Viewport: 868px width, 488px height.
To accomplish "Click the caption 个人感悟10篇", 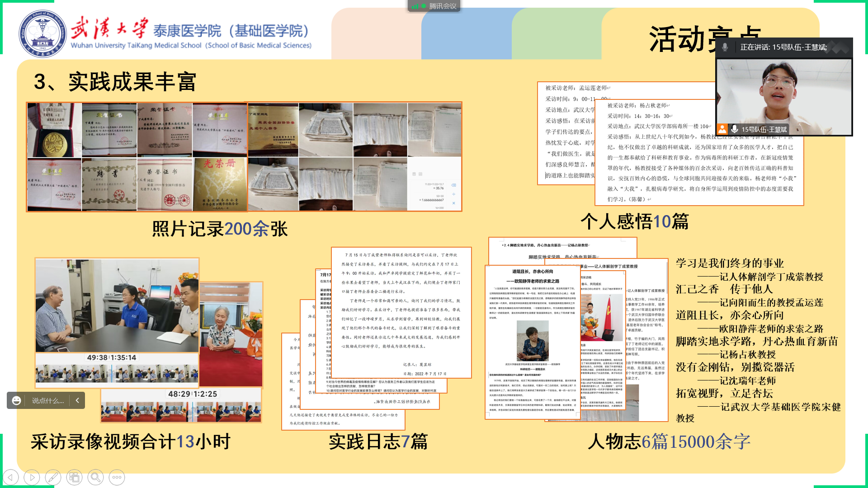I will 634,221.
